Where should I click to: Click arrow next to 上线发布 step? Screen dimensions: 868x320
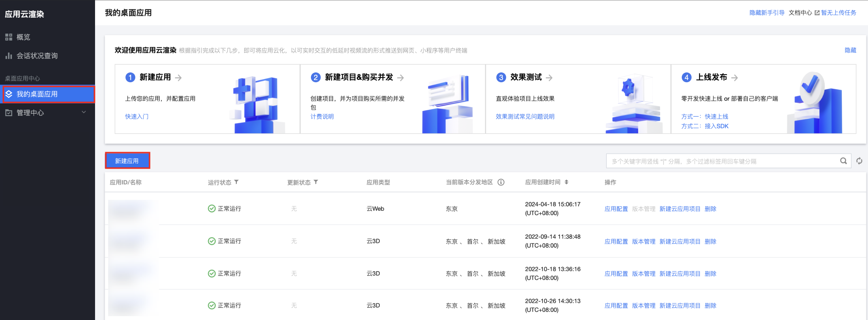pyautogui.click(x=735, y=77)
